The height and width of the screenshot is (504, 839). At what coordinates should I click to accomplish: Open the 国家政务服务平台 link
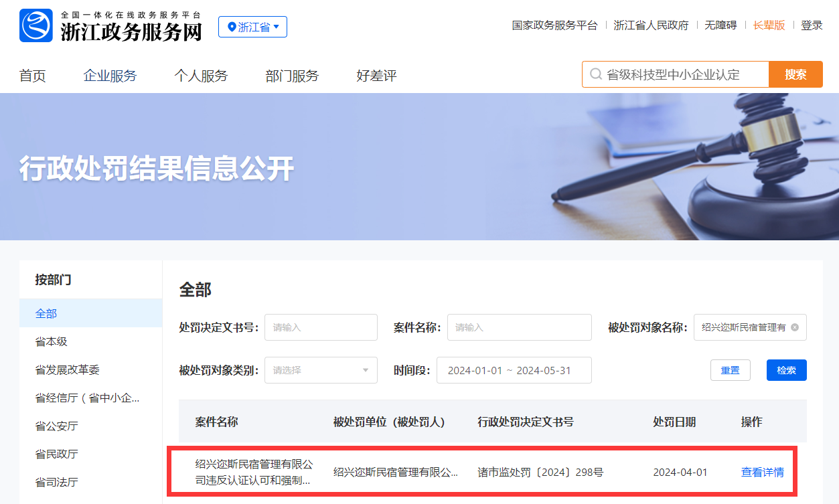[554, 25]
